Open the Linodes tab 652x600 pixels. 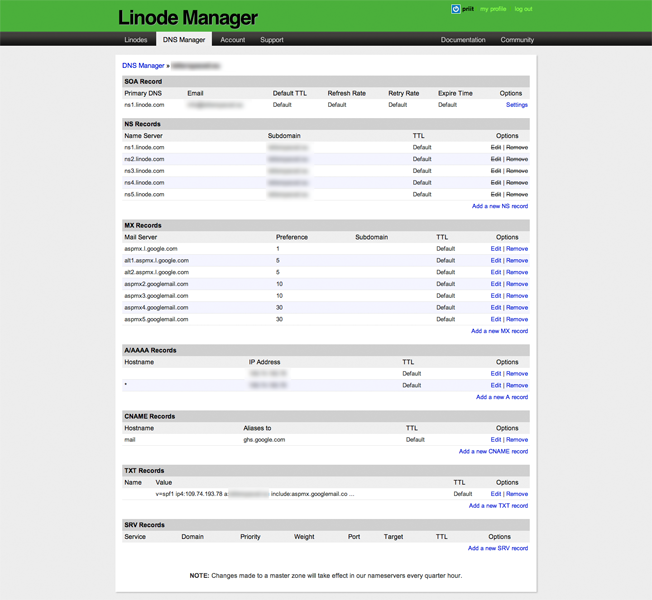pos(136,40)
